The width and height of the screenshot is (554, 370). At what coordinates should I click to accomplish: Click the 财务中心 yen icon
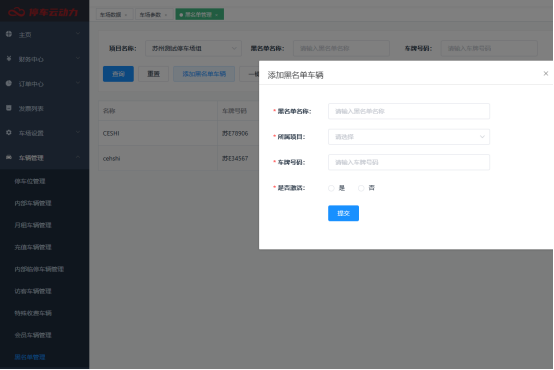point(9,59)
